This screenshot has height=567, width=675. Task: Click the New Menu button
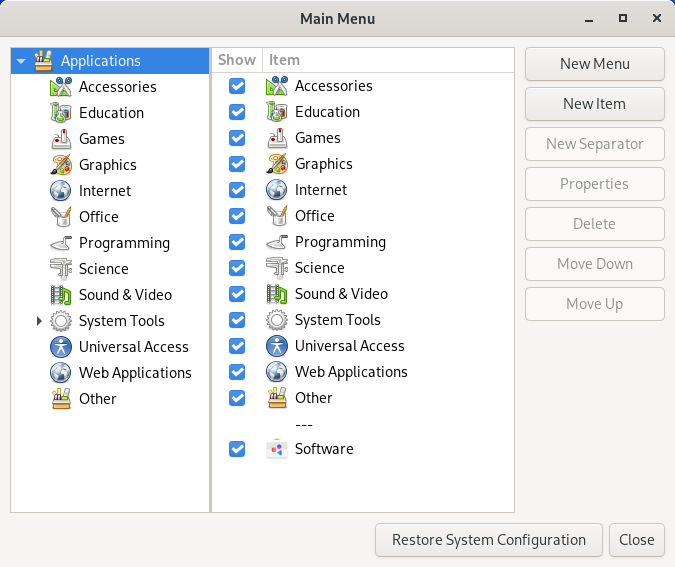pos(594,64)
